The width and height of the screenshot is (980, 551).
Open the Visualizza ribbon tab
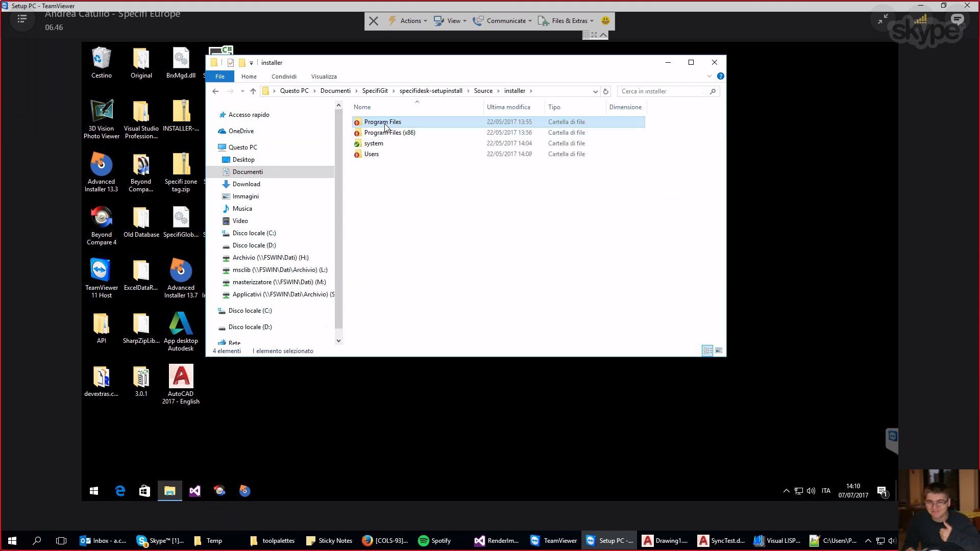[x=324, y=77]
